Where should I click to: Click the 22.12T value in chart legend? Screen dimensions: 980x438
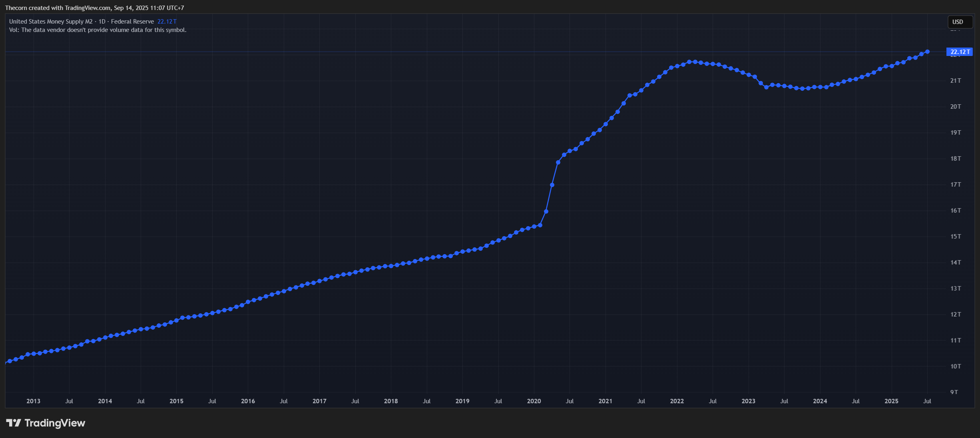click(167, 22)
